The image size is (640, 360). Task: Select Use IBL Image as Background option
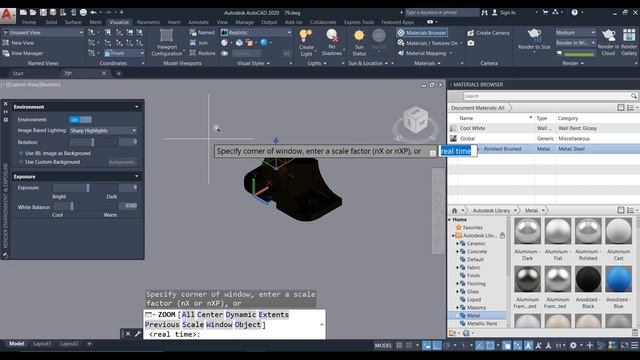coord(54,153)
